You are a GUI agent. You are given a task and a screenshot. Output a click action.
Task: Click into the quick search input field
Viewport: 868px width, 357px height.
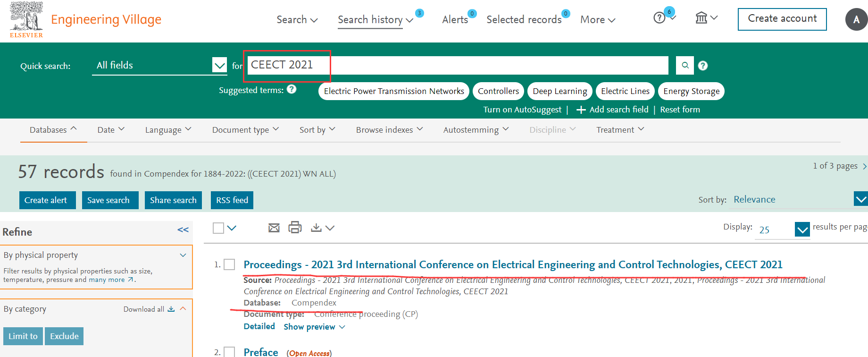pos(458,65)
